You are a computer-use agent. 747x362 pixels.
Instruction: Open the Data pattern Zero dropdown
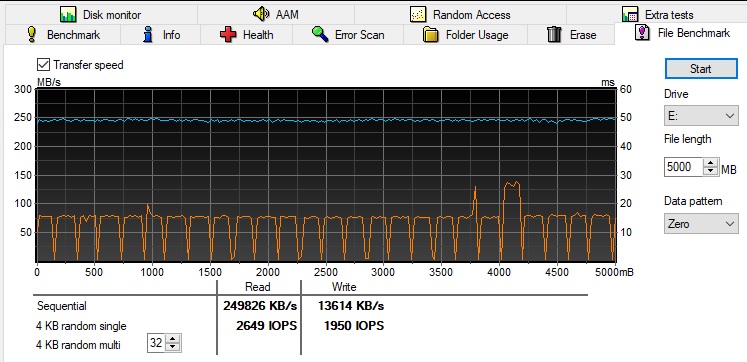(x=701, y=223)
